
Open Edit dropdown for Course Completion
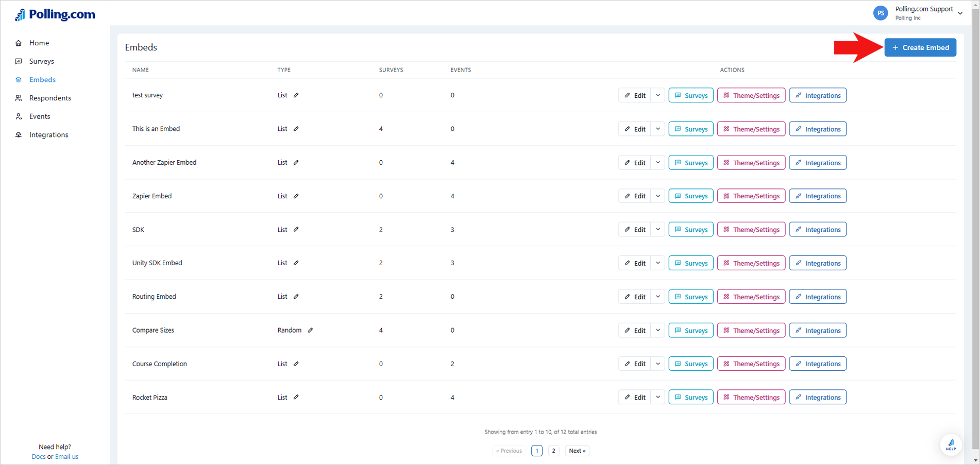click(x=658, y=364)
